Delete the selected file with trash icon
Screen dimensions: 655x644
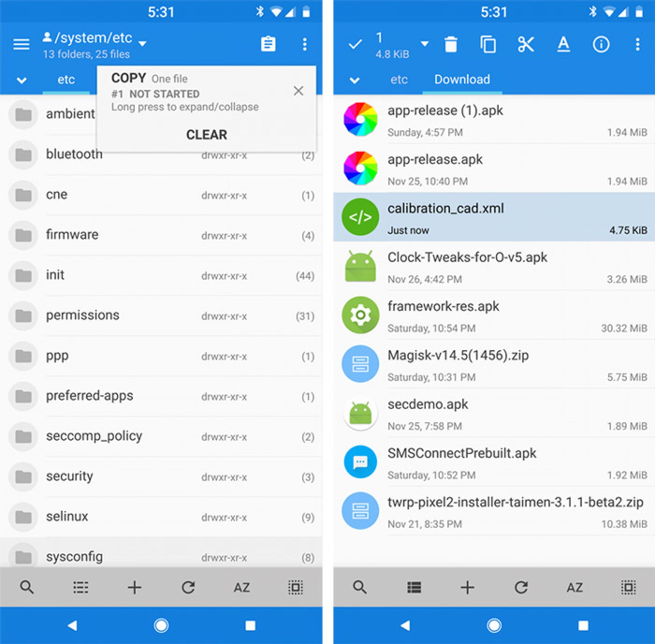(451, 45)
